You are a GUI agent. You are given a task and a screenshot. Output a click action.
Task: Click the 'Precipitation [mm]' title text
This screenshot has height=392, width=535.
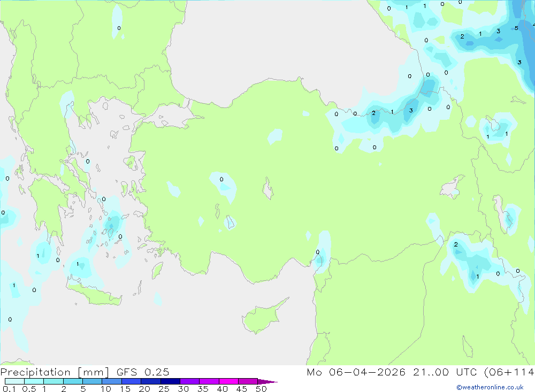coord(55,372)
